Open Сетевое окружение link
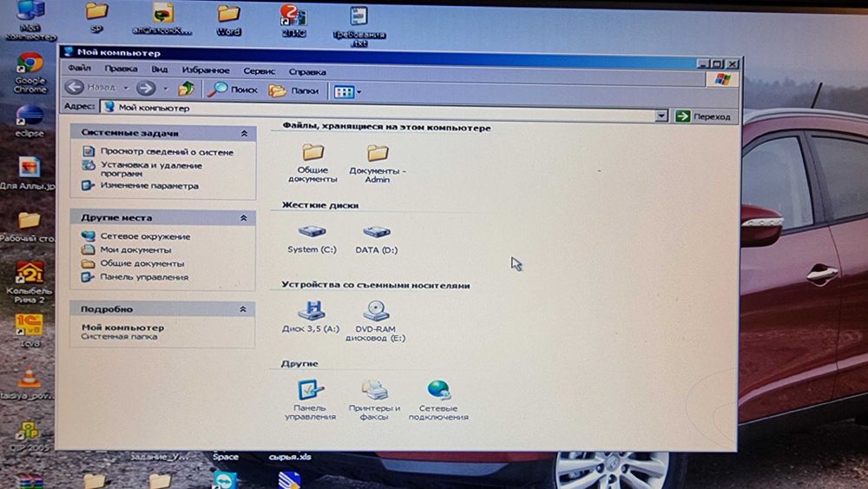 [136, 236]
